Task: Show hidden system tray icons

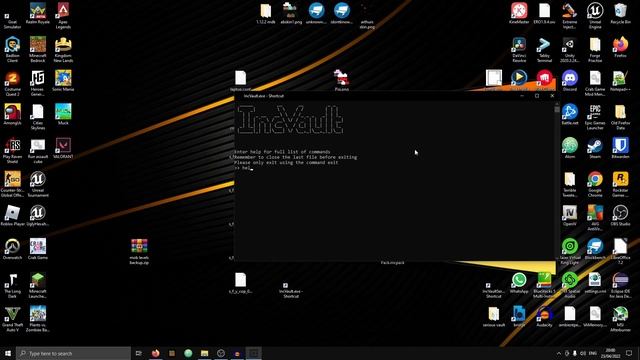Action: (558, 353)
